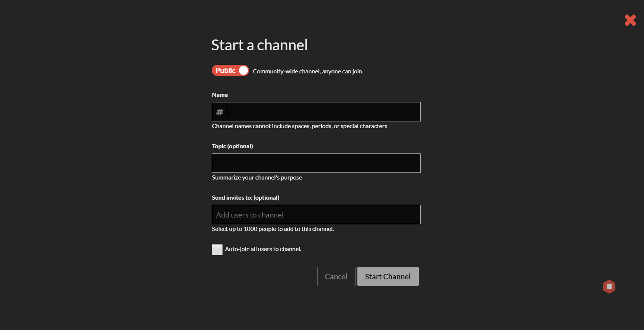The height and width of the screenshot is (330, 644).
Task: Click into the Topic (optional) field
Action: [x=316, y=163]
